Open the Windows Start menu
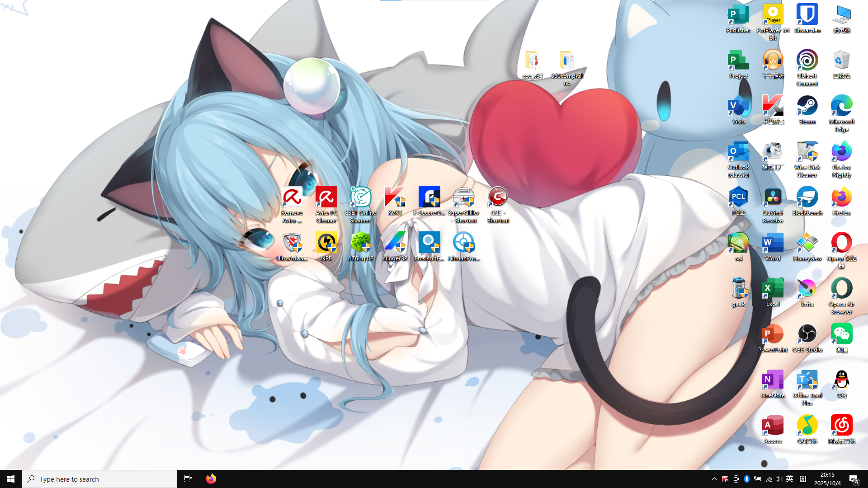868x488 pixels. 11,479
